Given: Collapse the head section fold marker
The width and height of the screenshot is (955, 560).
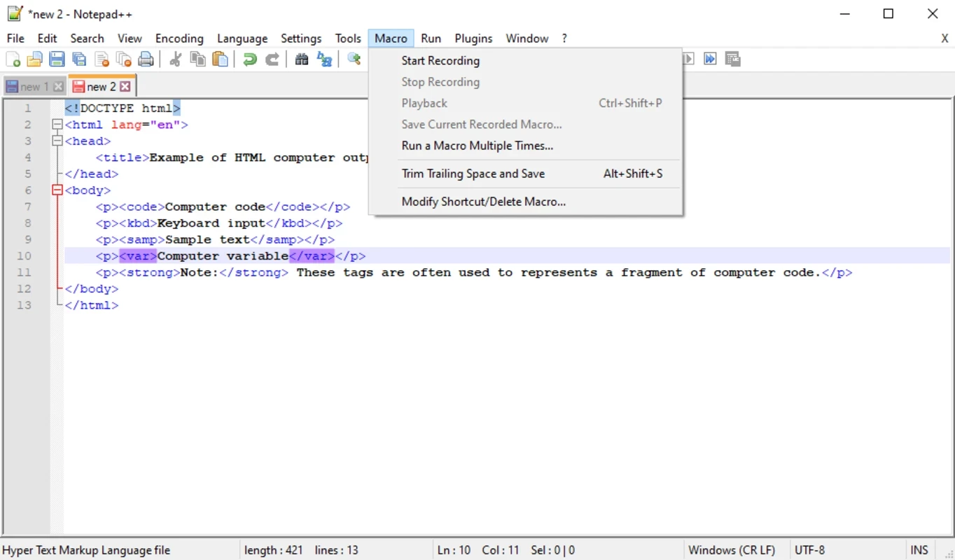Looking at the screenshot, I should tap(57, 141).
